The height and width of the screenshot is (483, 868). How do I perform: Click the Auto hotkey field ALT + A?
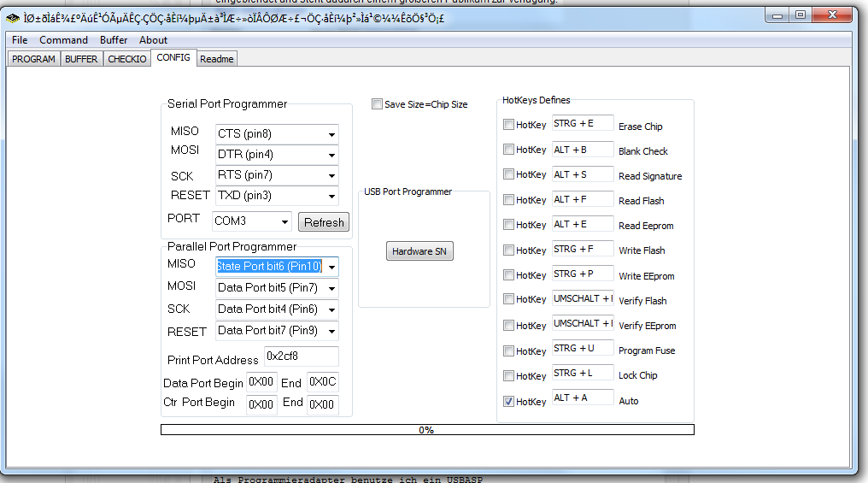(x=583, y=398)
